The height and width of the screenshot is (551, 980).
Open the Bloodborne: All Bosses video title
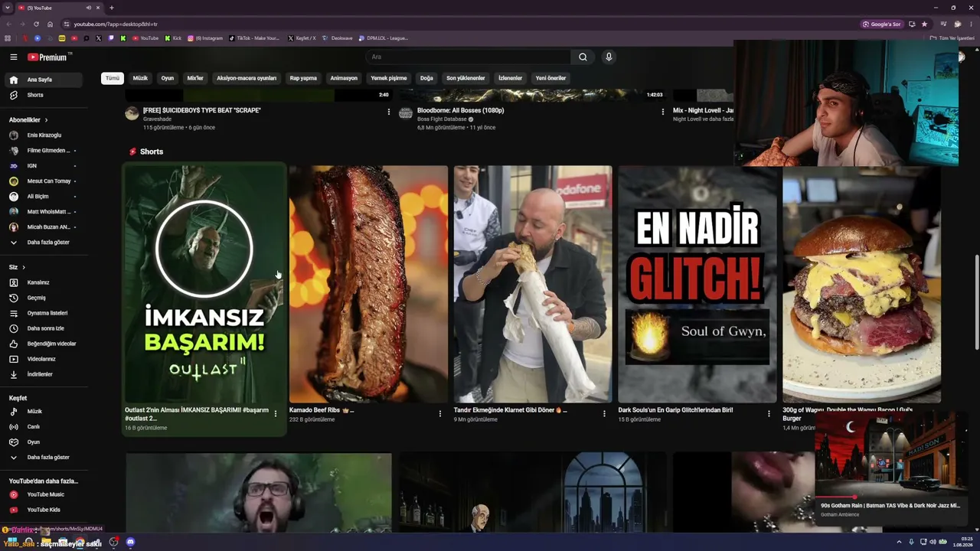(x=460, y=110)
